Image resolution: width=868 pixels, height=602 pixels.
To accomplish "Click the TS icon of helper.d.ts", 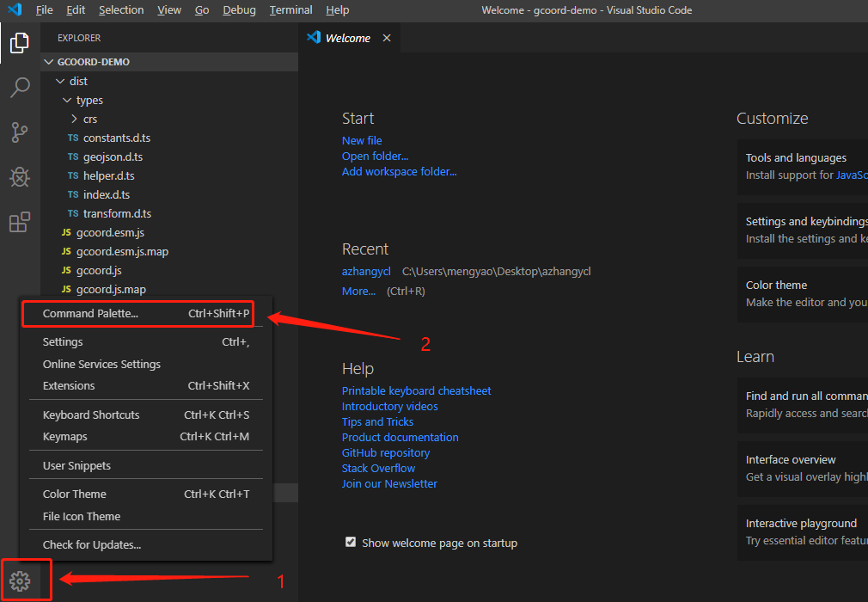I will [72, 175].
